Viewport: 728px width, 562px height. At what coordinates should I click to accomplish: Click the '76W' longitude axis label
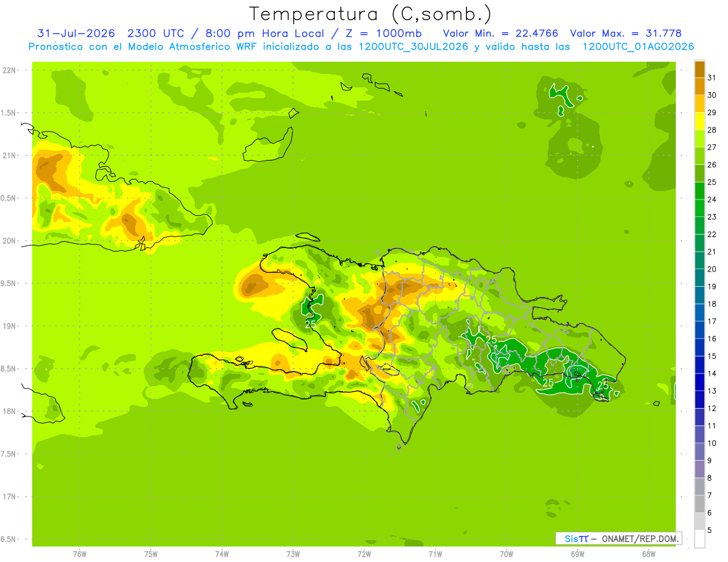tap(79, 554)
